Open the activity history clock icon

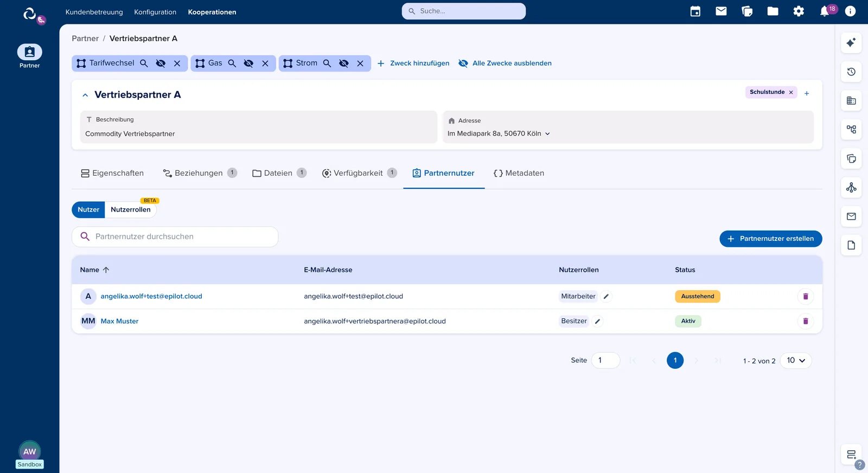pyautogui.click(x=851, y=72)
